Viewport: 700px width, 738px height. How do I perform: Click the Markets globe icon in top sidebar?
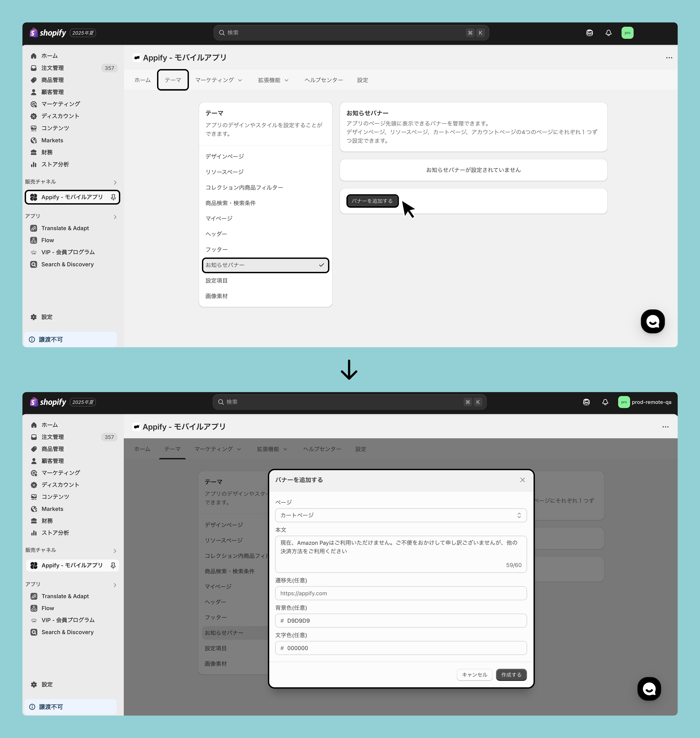coord(34,140)
